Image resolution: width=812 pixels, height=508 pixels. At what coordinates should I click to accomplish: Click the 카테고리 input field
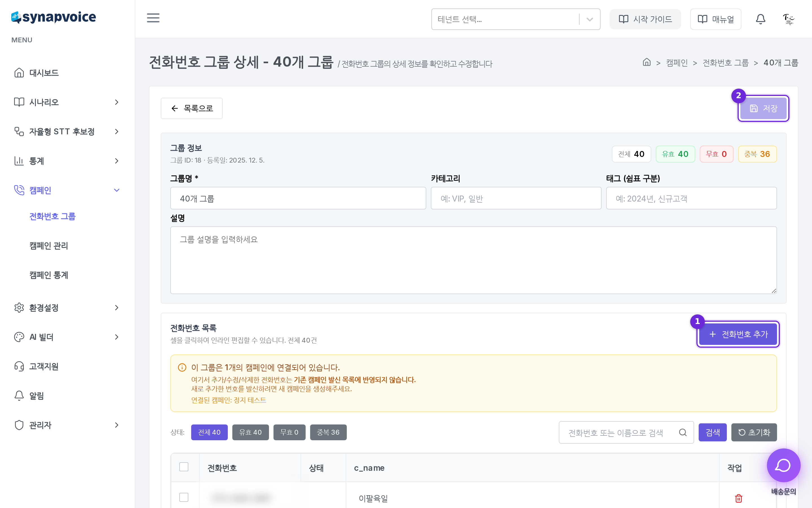pos(516,198)
